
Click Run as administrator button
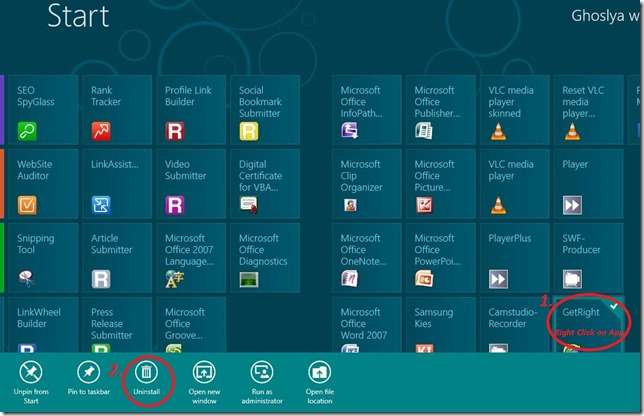pos(262,382)
